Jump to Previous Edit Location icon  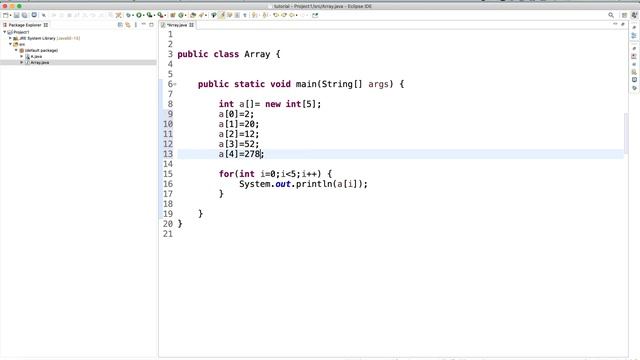coord(276,15)
